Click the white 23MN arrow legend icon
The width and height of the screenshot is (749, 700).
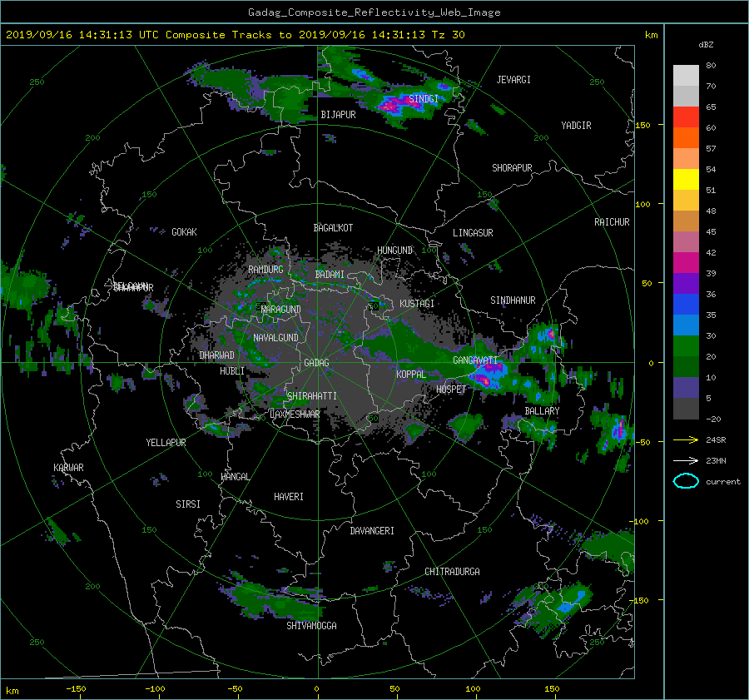(x=686, y=460)
